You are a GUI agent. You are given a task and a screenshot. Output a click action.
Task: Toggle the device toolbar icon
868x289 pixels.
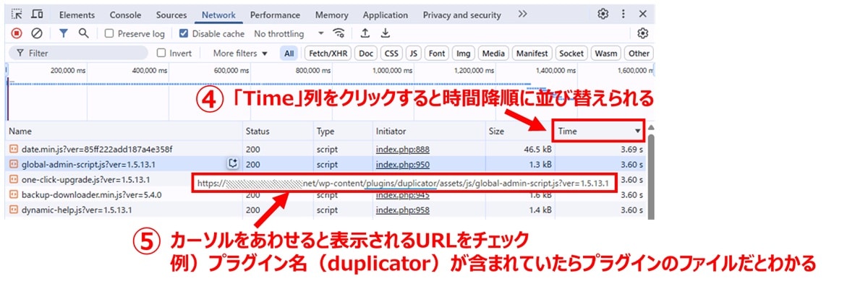[x=37, y=14]
